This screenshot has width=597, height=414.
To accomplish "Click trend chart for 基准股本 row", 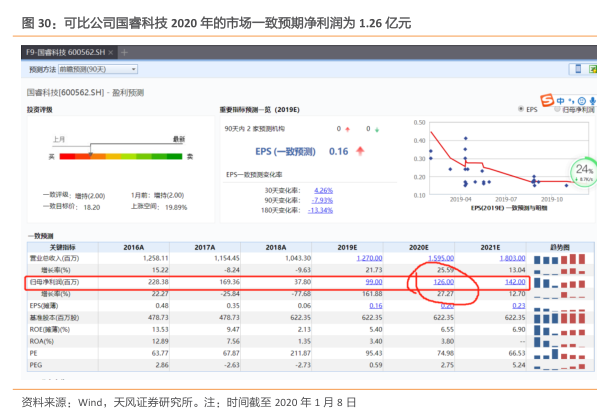I will (x=559, y=317).
